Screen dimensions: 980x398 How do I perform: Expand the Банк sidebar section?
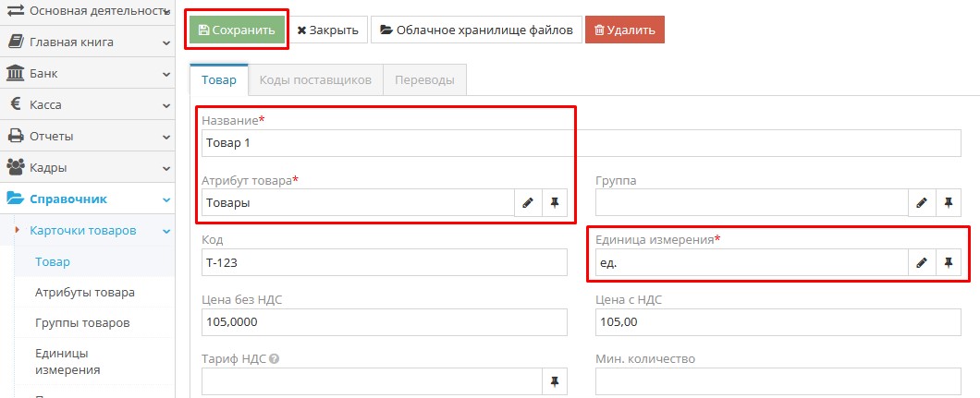pyautogui.click(x=87, y=73)
